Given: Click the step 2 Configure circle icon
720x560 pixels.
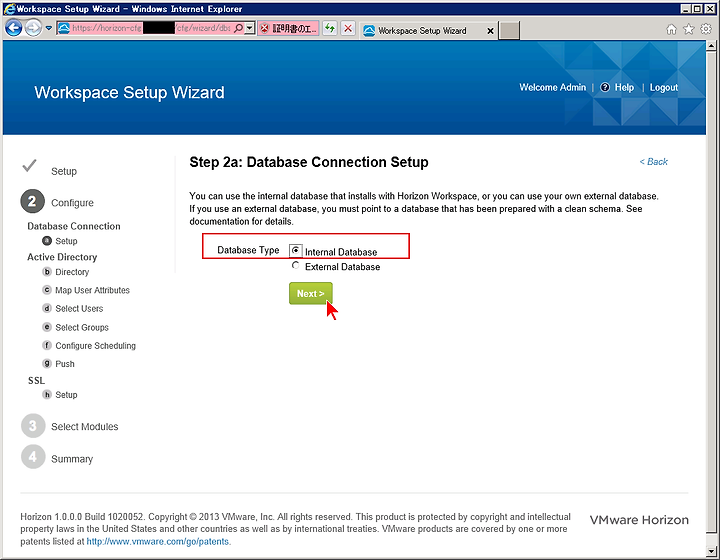Looking at the screenshot, I should click(x=32, y=201).
